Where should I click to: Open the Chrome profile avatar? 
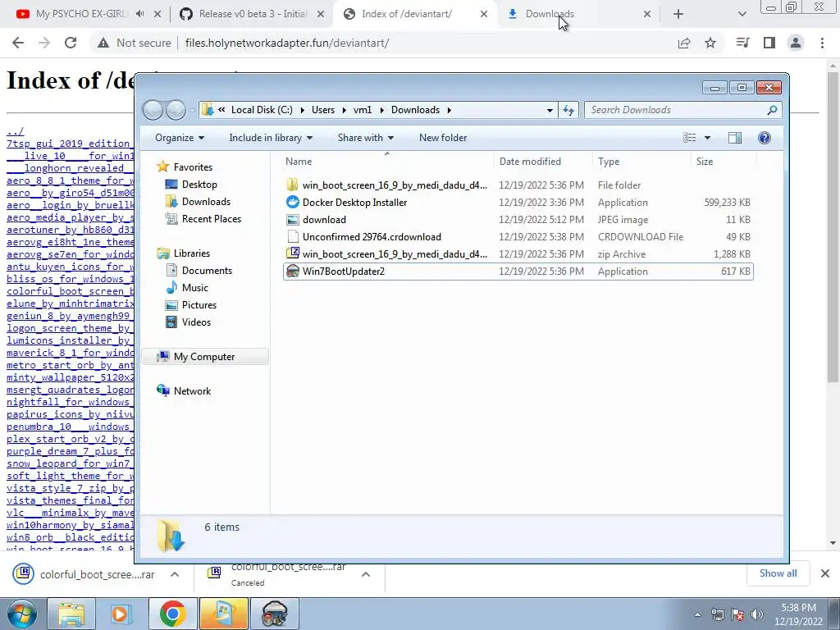point(796,43)
